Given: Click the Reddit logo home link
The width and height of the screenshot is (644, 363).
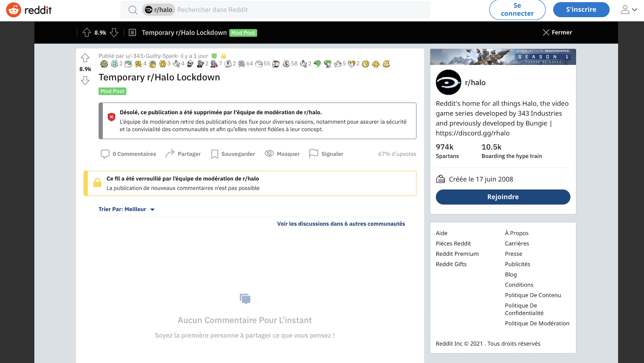Looking at the screenshot, I should 29,10.
